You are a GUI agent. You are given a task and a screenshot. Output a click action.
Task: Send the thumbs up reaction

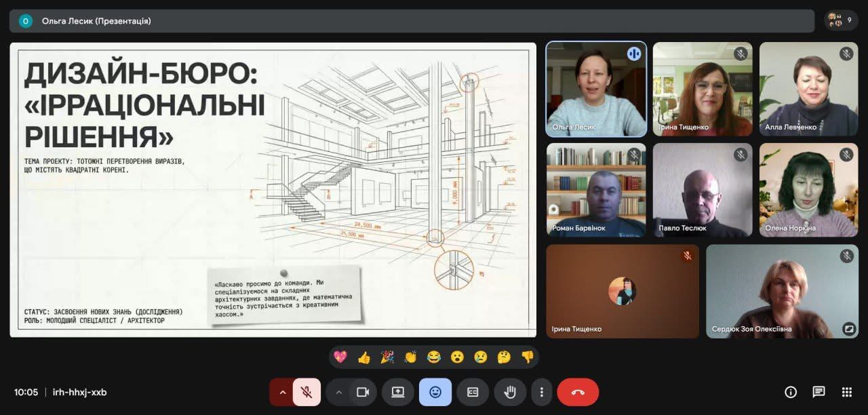(x=364, y=357)
